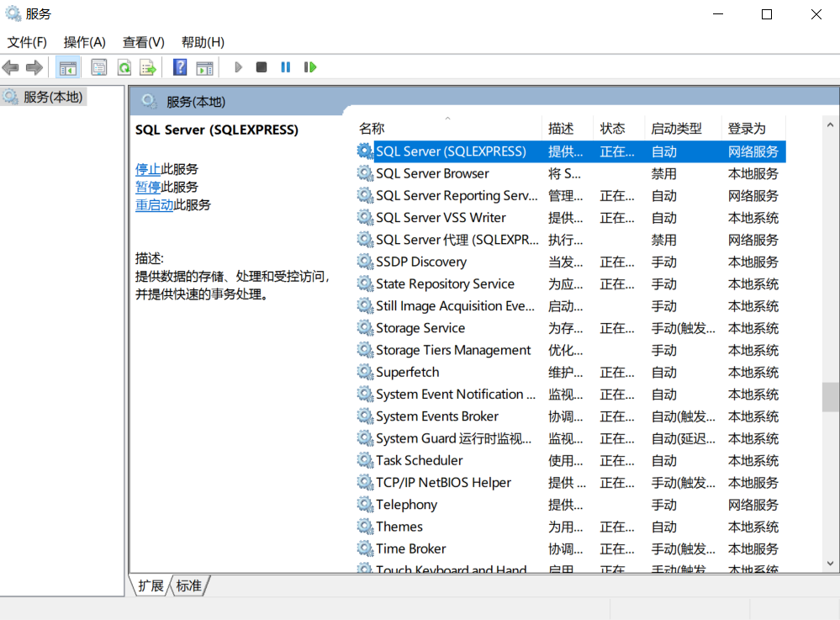Open help with the blue question mark icon

(179, 66)
